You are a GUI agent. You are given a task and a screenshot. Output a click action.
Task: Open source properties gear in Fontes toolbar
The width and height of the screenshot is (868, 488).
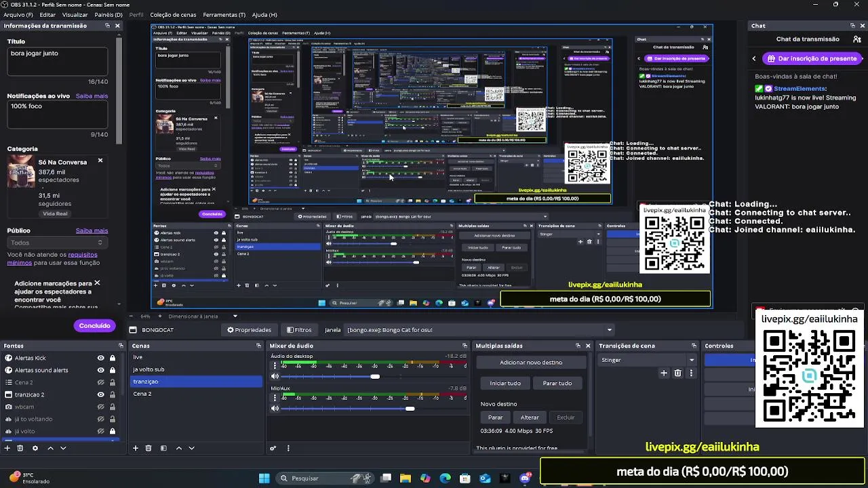[35, 448]
